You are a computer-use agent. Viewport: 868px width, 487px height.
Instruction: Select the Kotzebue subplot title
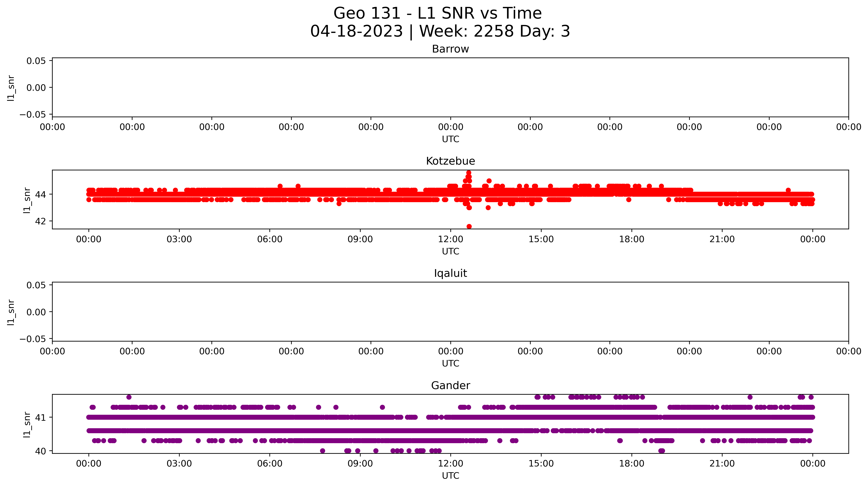tap(451, 161)
